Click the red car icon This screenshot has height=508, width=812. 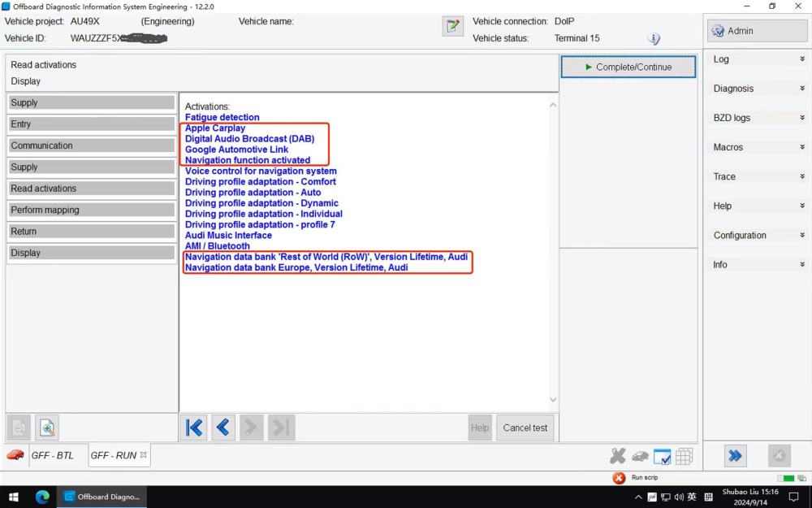(x=15, y=454)
